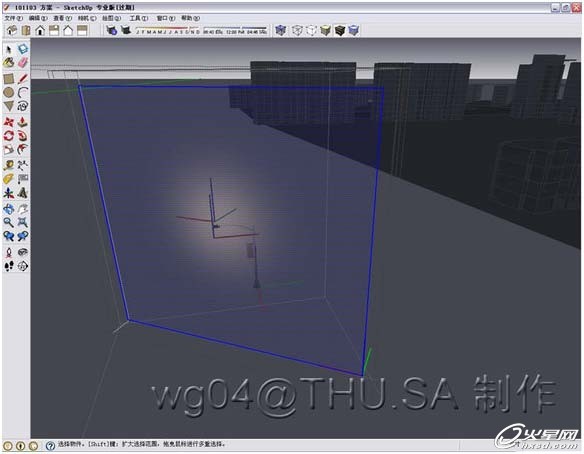This screenshot has height=454, width=584.
Task: Click the help question icon in status bar
Action: (51, 445)
